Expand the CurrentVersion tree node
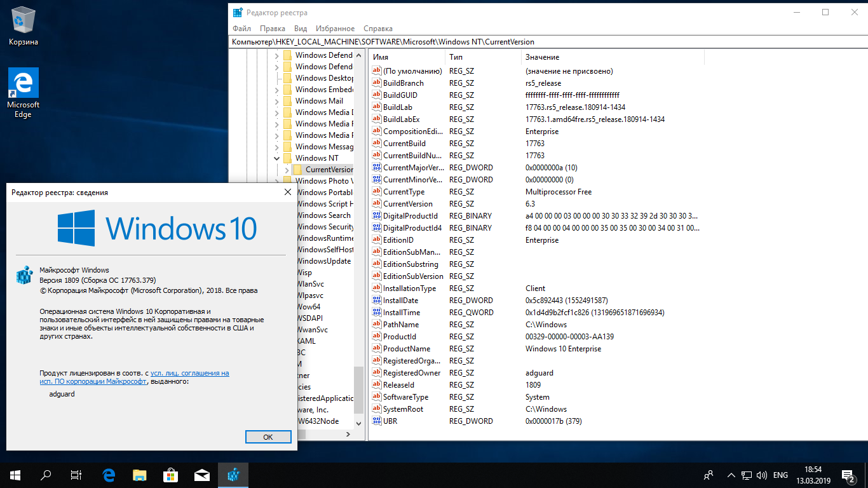The image size is (868, 488). tap(287, 170)
